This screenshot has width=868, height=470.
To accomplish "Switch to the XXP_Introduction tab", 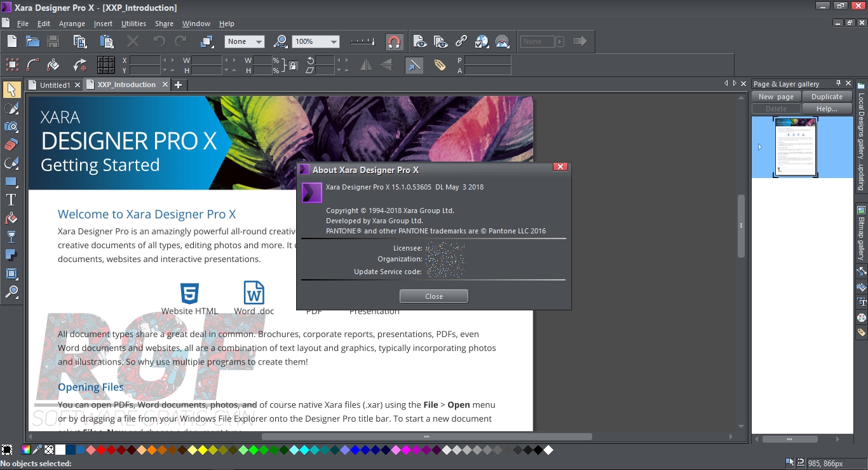I will tap(126, 85).
